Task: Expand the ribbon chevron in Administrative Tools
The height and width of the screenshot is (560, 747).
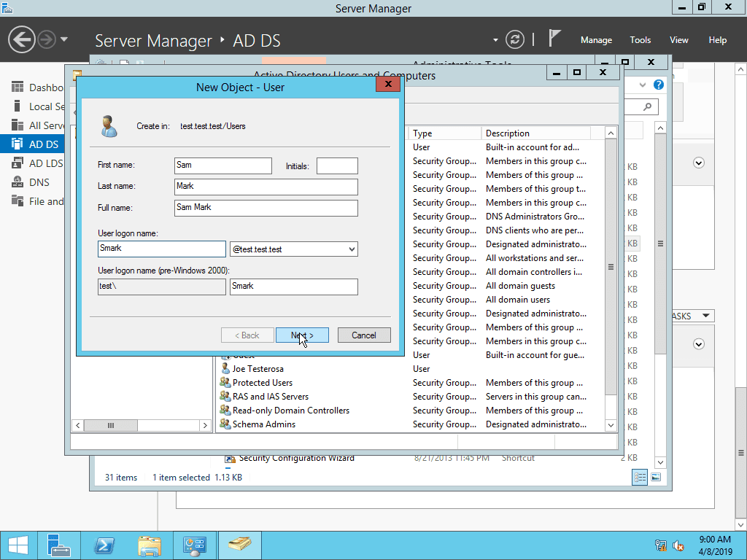Action: pos(643,85)
